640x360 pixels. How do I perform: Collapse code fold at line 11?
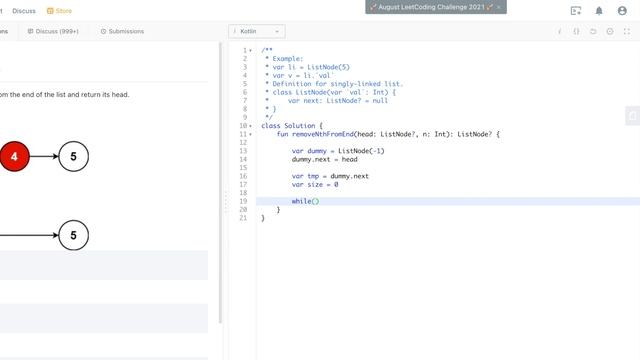pos(251,134)
